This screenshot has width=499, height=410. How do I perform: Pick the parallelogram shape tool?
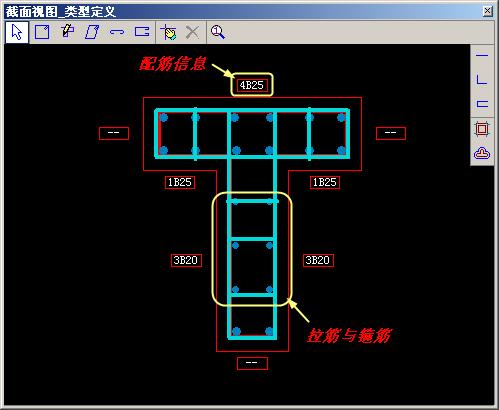coord(92,32)
